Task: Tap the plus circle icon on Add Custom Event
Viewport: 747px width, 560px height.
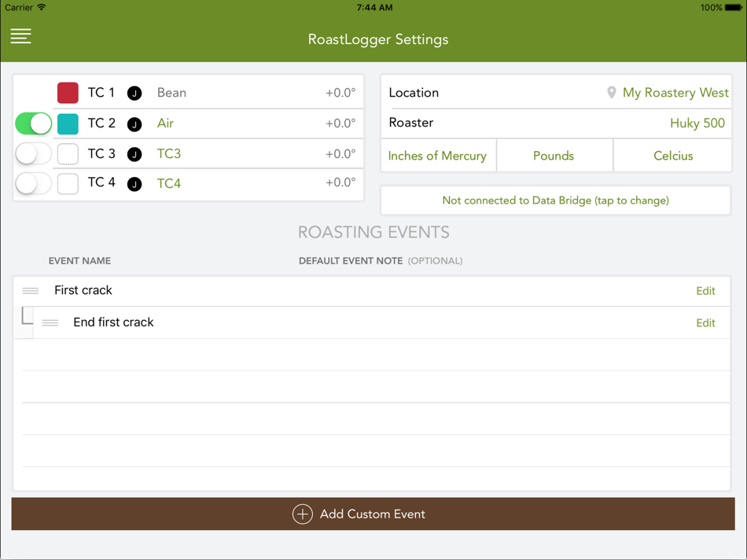Action: click(x=303, y=514)
